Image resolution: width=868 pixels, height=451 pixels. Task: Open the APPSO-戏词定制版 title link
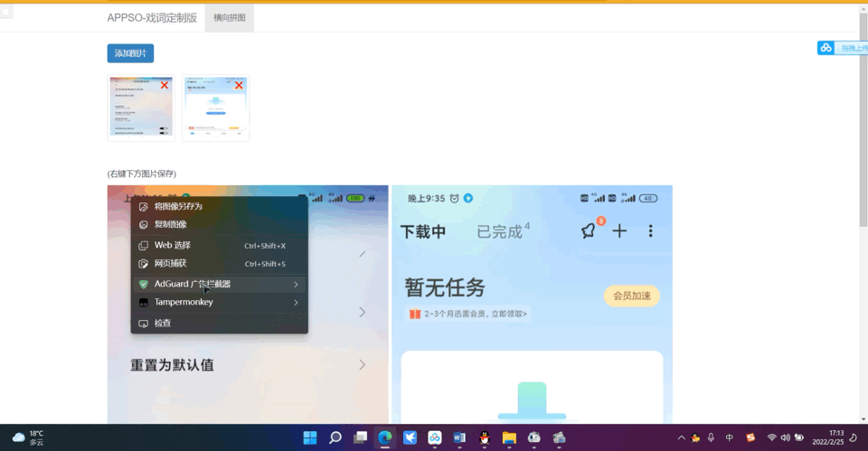click(152, 18)
